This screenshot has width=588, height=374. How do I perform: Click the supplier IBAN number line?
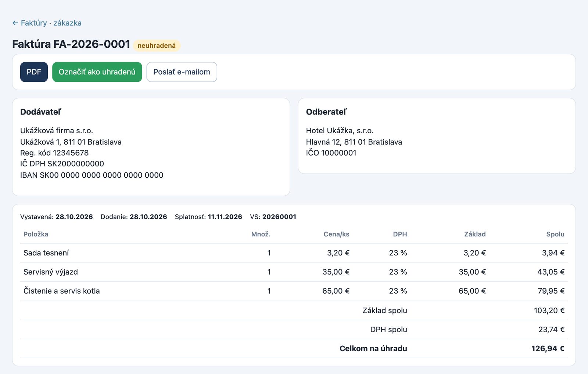92,175
